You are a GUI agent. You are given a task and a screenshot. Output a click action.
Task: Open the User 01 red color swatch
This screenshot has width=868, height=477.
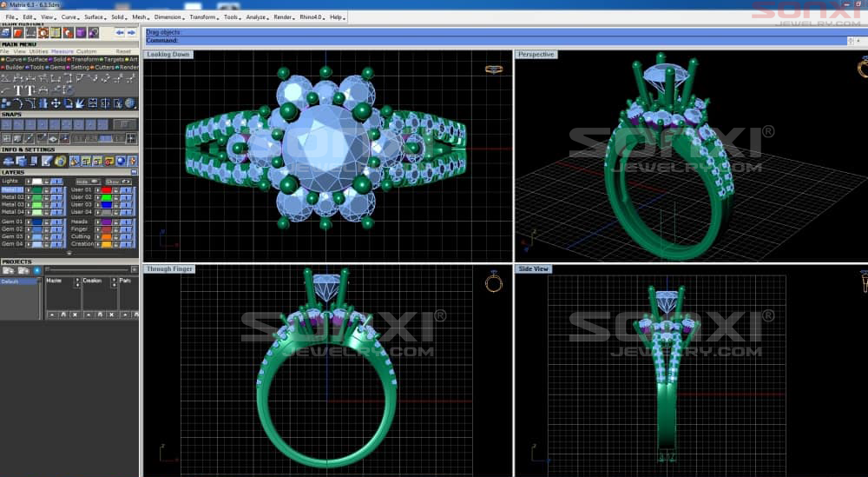click(106, 189)
